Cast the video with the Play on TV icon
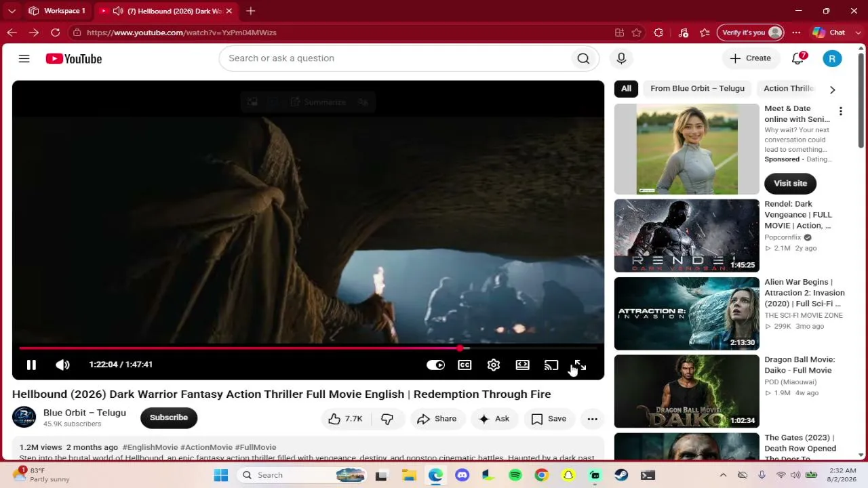The image size is (868, 488). (551, 365)
